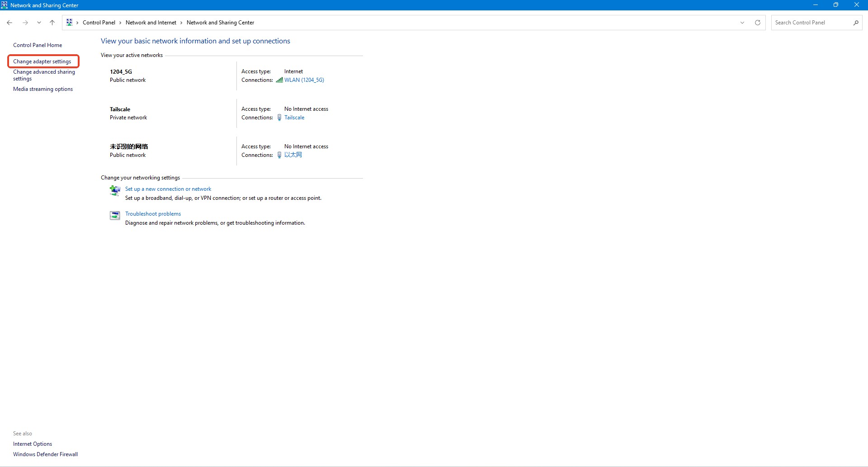
Task: Open Windows Defender Firewall link
Action: [45, 454]
